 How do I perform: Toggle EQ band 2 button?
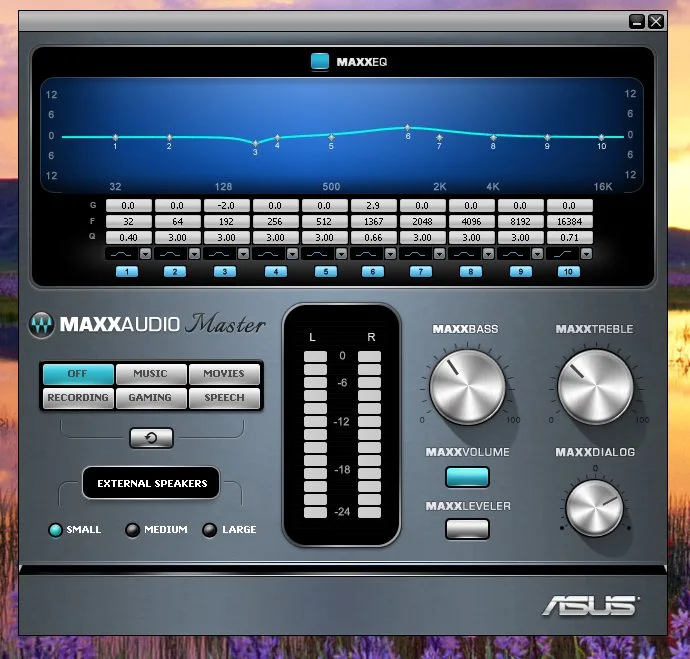[175, 271]
